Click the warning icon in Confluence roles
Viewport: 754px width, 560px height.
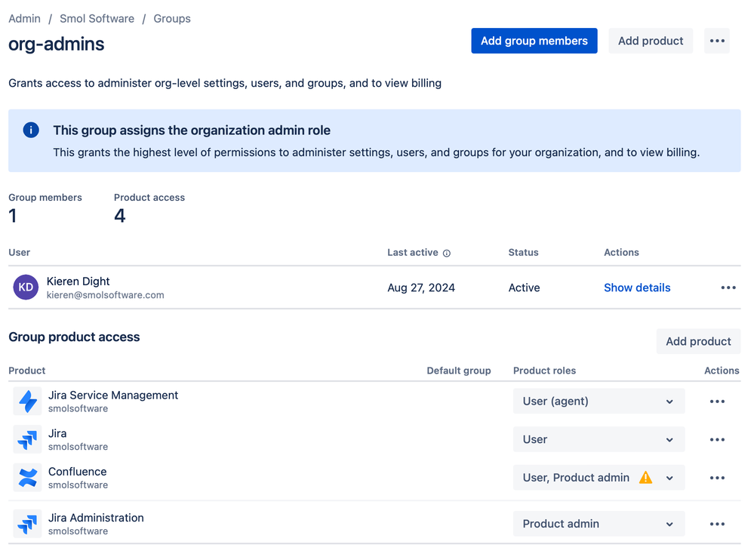[x=646, y=477]
